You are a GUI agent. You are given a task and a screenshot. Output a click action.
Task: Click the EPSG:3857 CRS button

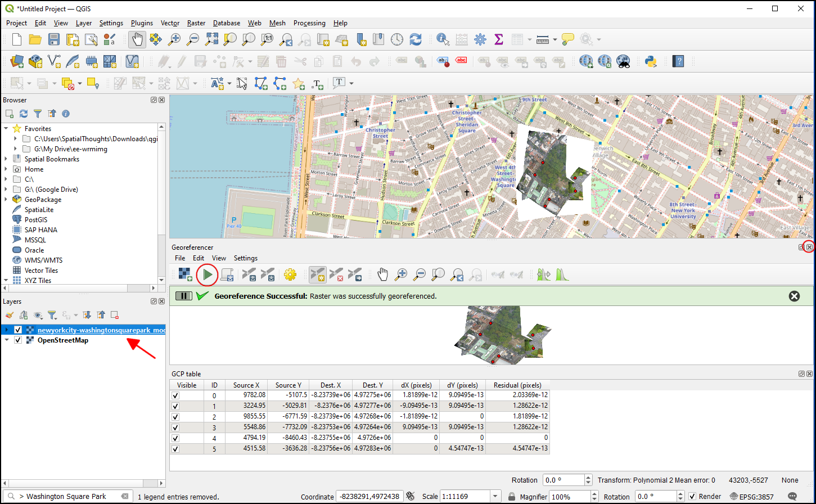(x=752, y=497)
